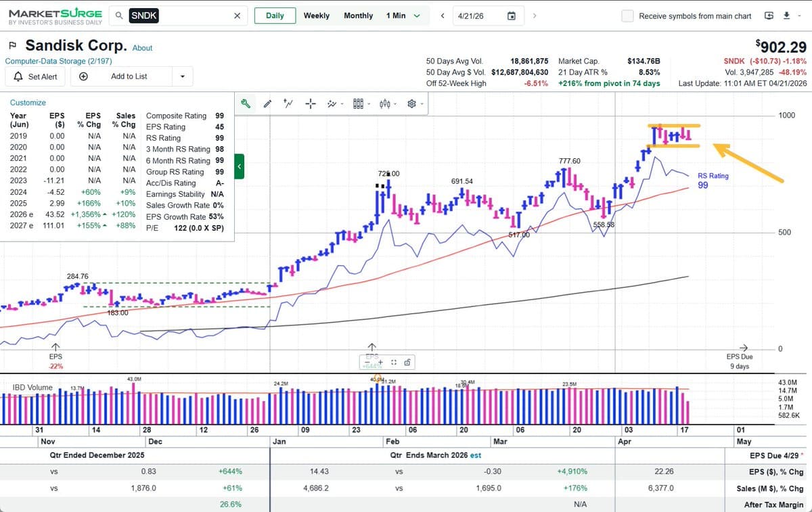The image size is (812, 512).
Task: Click the Customize link in the EPS data panel
Action: click(x=28, y=102)
